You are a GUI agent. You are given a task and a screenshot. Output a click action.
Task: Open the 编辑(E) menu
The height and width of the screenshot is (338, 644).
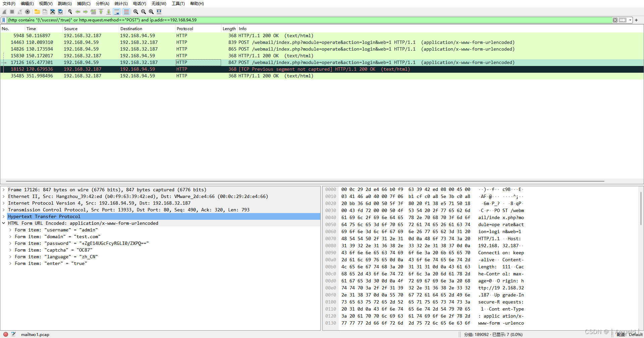pyautogui.click(x=27, y=4)
